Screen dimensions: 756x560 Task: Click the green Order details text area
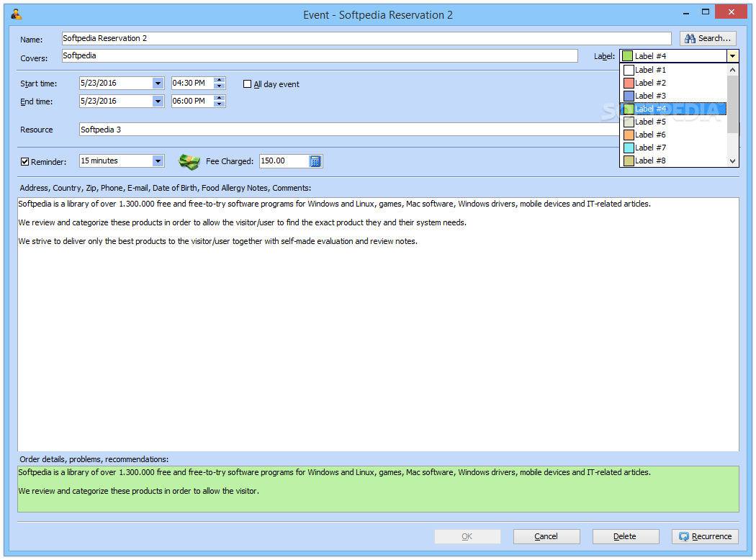(x=378, y=489)
